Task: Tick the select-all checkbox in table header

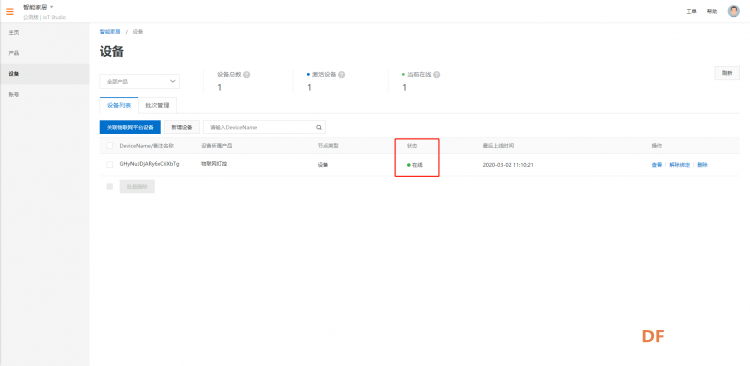Action: (110, 145)
